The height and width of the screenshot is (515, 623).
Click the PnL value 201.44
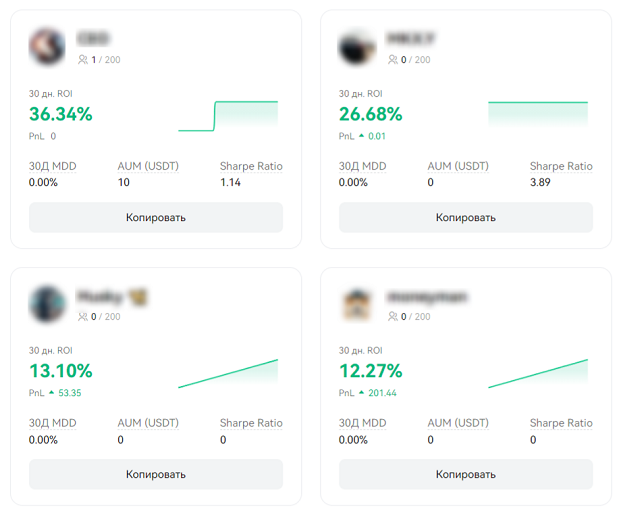click(x=382, y=393)
